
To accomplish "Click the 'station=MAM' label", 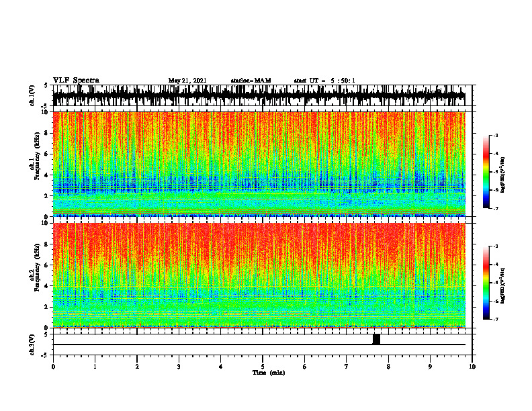I will (x=251, y=81).
